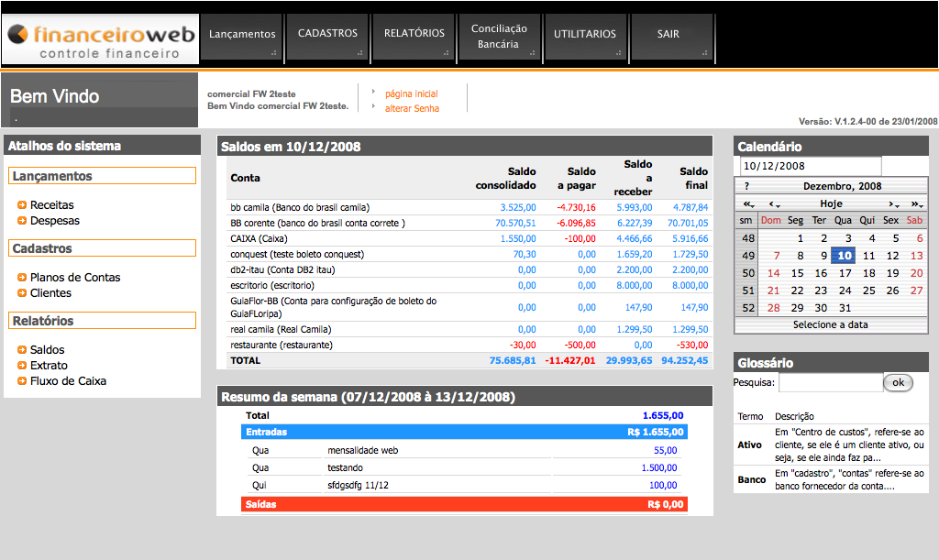
Task: Click the financeiroweb logo
Action: click(x=100, y=38)
